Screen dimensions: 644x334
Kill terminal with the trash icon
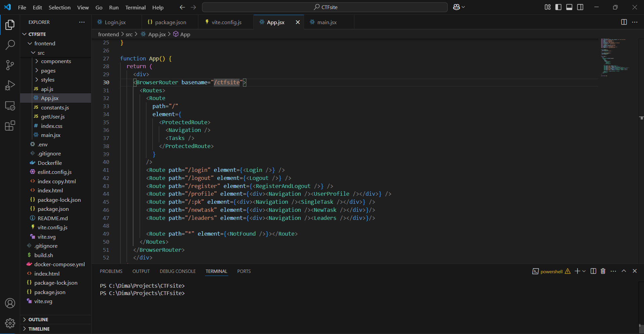[x=603, y=271]
